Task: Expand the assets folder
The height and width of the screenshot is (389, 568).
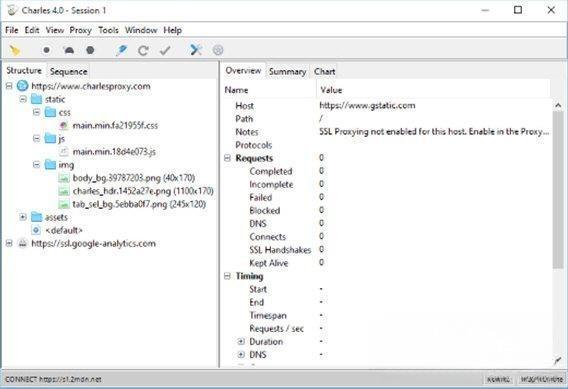Action: [23, 217]
